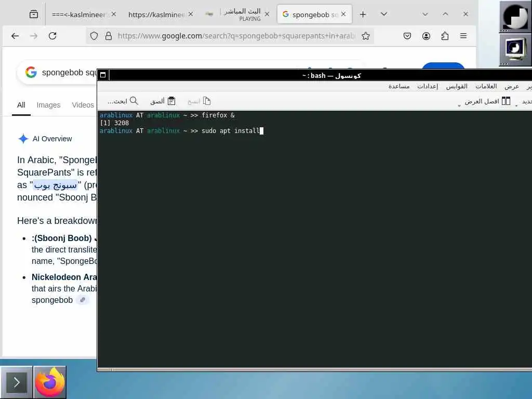Close the spongebob Google tab
The image size is (532, 399).
[343, 14]
